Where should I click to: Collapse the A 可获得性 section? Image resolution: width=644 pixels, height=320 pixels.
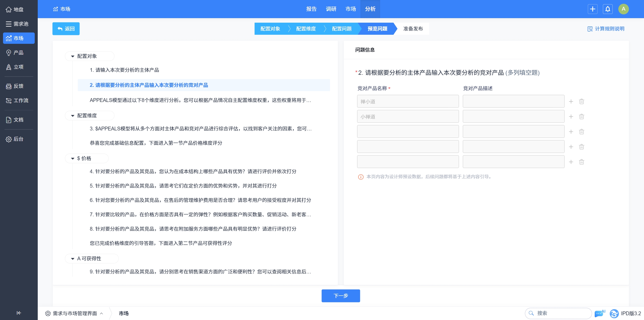coord(73,259)
